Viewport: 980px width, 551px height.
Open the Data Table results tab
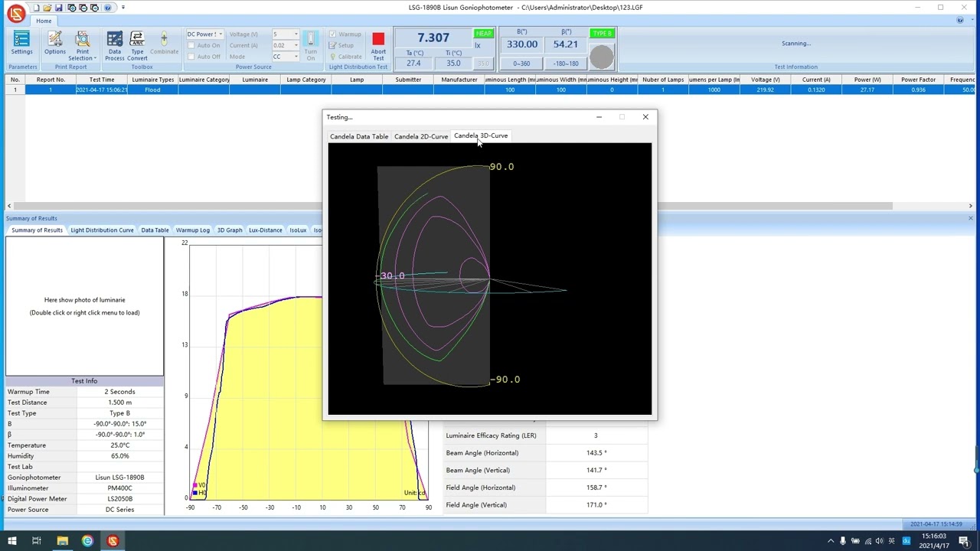[155, 230]
